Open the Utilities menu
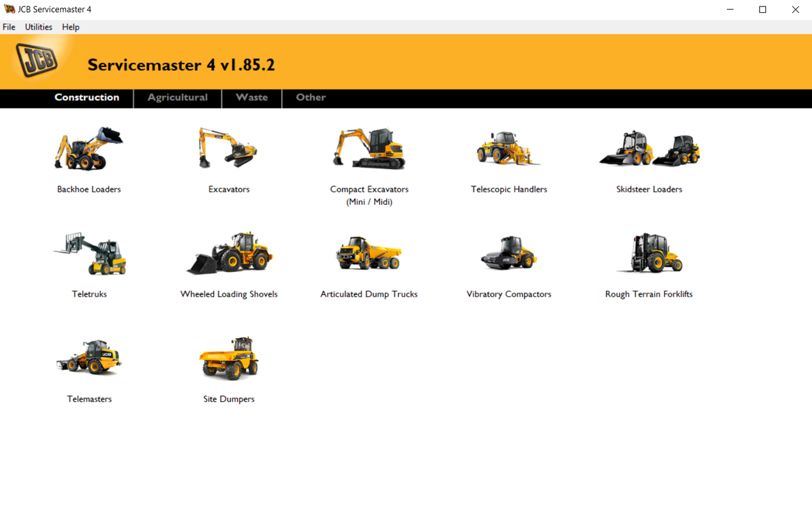 coord(38,27)
